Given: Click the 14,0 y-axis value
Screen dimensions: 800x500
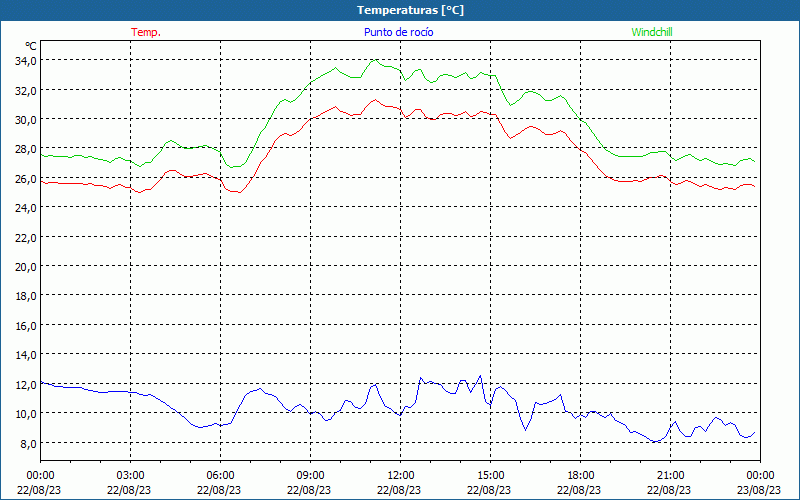Looking at the screenshot, I should coord(27,355).
